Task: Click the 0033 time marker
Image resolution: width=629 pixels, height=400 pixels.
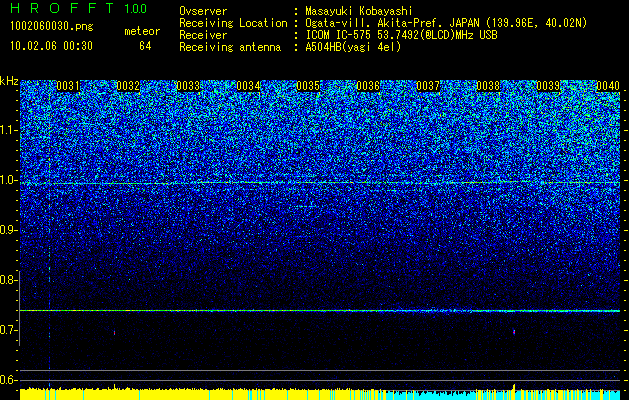Action: point(188,86)
